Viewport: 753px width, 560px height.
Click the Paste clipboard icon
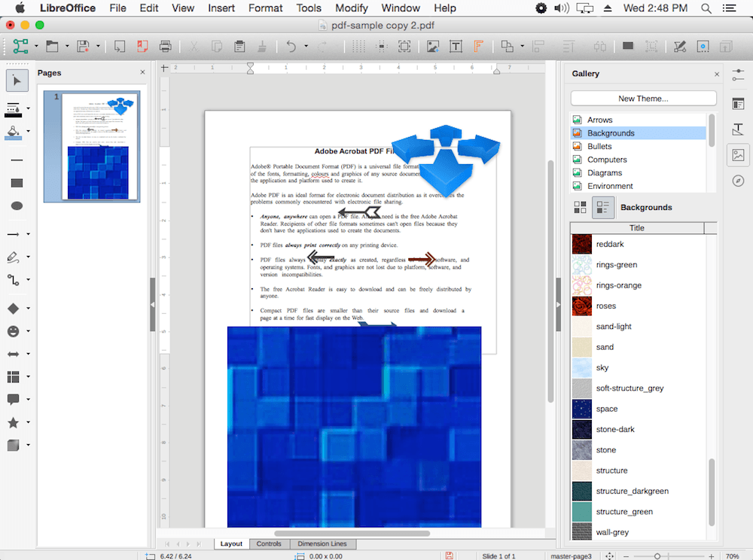pos(239,46)
